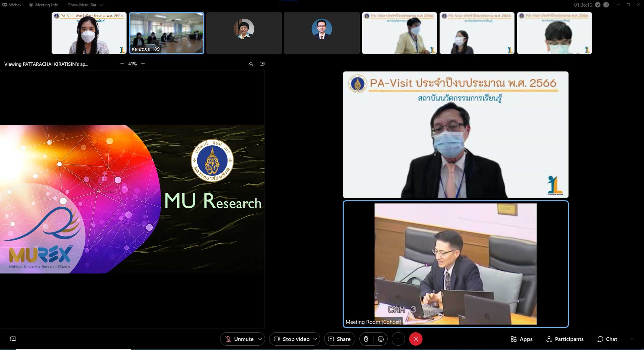
Task: Select the ห้องประชุม 109 video thumbnail
Action: point(167,33)
